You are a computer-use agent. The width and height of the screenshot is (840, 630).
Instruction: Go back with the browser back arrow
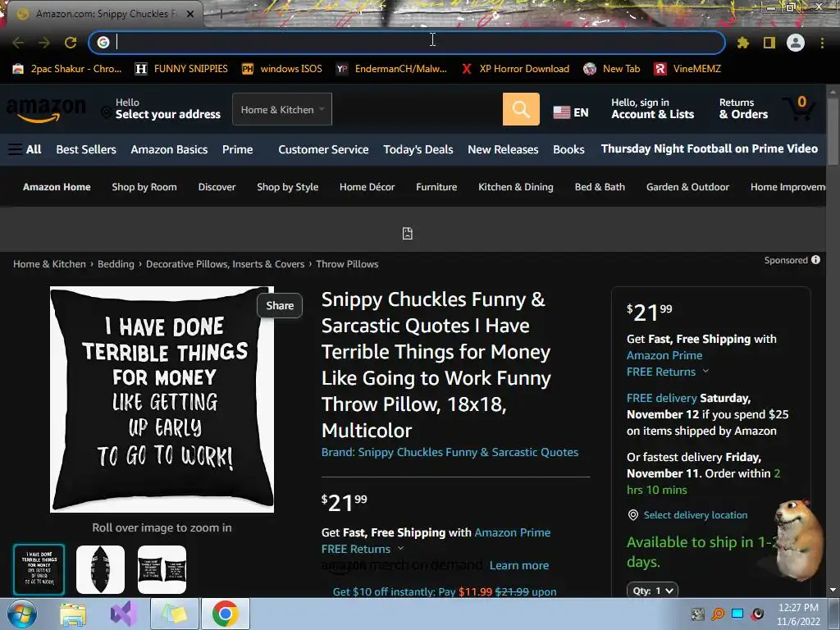click(x=18, y=43)
